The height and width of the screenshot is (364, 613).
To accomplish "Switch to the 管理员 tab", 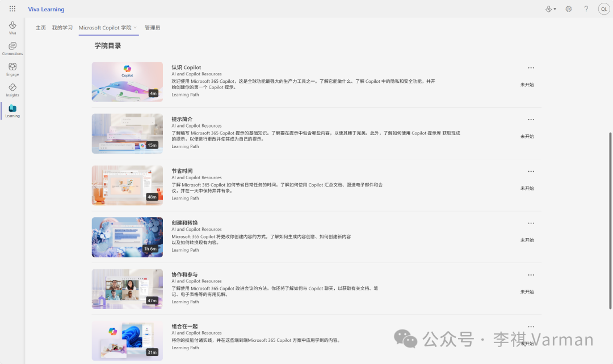I will pos(153,28).
